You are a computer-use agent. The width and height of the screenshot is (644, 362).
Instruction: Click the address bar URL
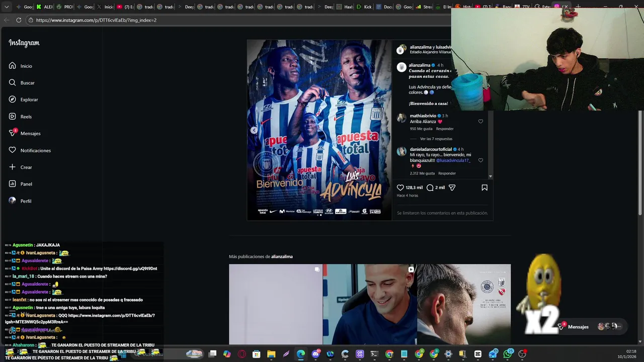(96, 20)
